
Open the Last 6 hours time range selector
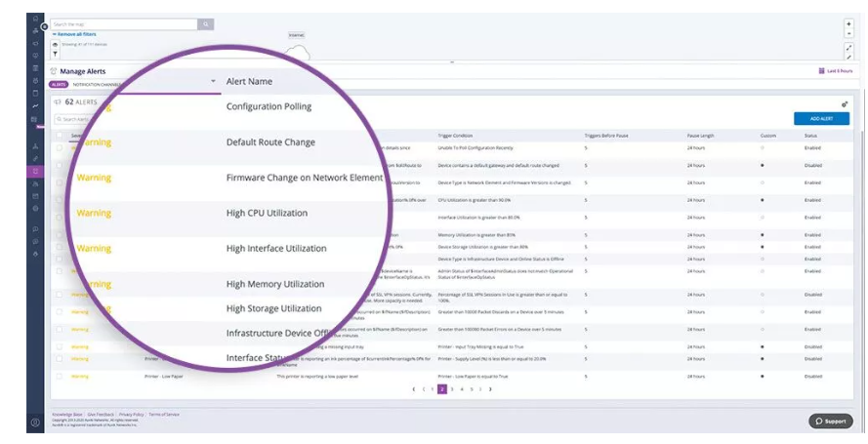(x=836, y=71)
